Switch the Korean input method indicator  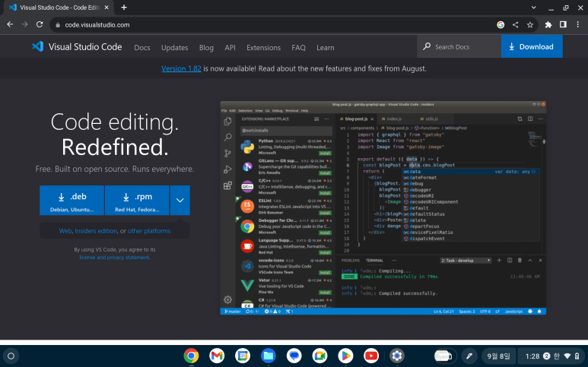click(x=557, y=356)
